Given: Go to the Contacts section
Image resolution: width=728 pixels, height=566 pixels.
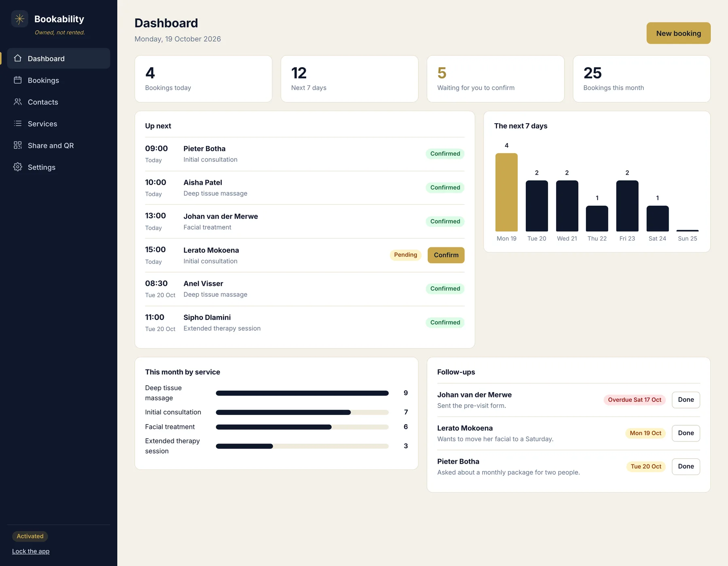Looking at the screenshot, I should point(59,102).
